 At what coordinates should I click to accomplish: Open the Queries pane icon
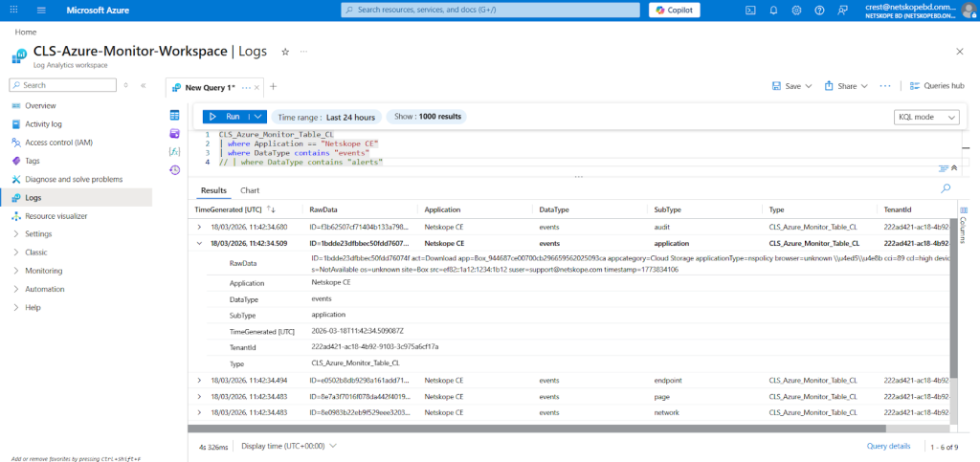tap(174, 134)
